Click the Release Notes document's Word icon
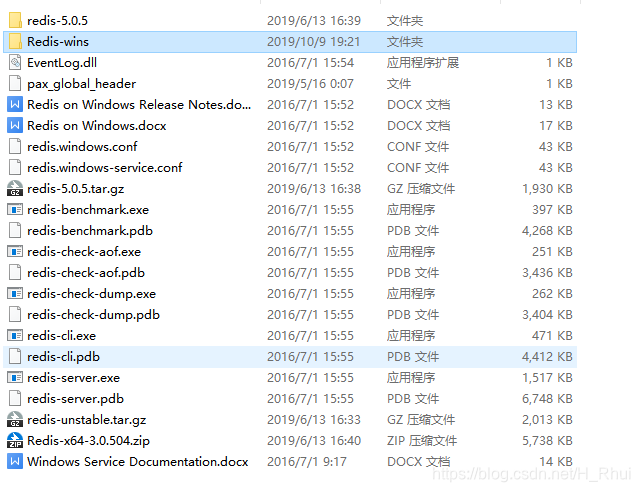The image size is (640, 492). [x=15, y=105]
